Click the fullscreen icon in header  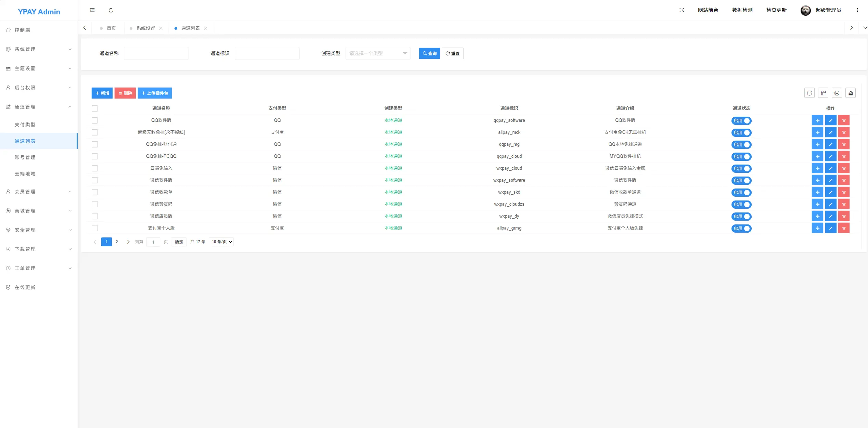682,10
